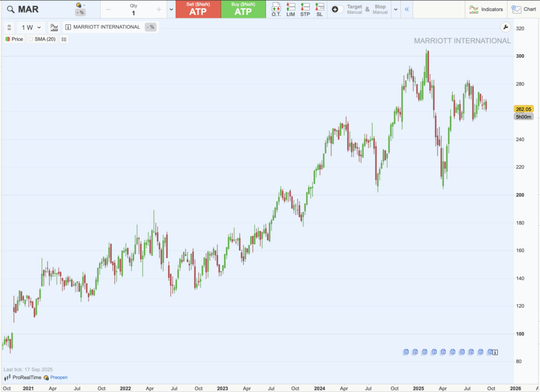Click the info icon beside MARRIOTT INTERNATIONAL
Screen dimensions: 540x392
coord(67,27)
